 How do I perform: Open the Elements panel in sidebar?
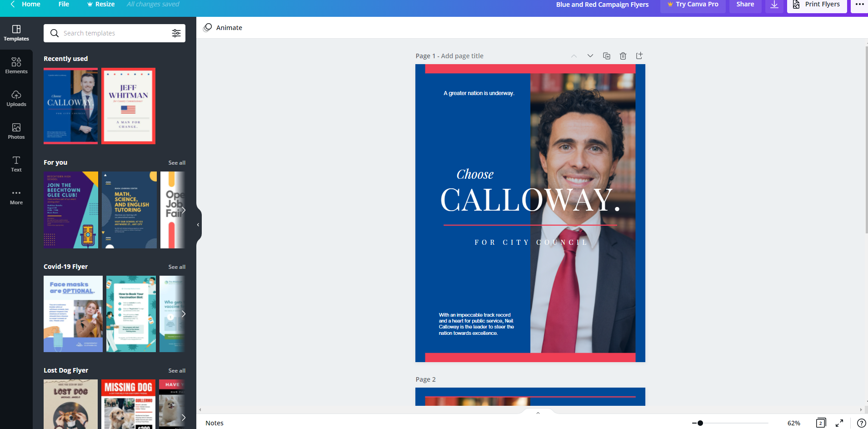[16, 66]
